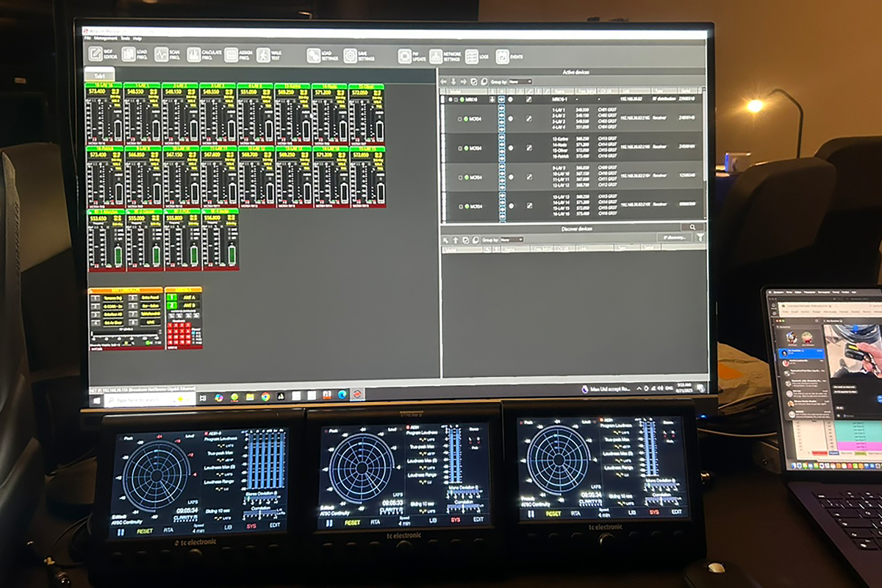Open Group by dropdown in Active devices
The height and width of the screenshot is (588, 882).
519,82
